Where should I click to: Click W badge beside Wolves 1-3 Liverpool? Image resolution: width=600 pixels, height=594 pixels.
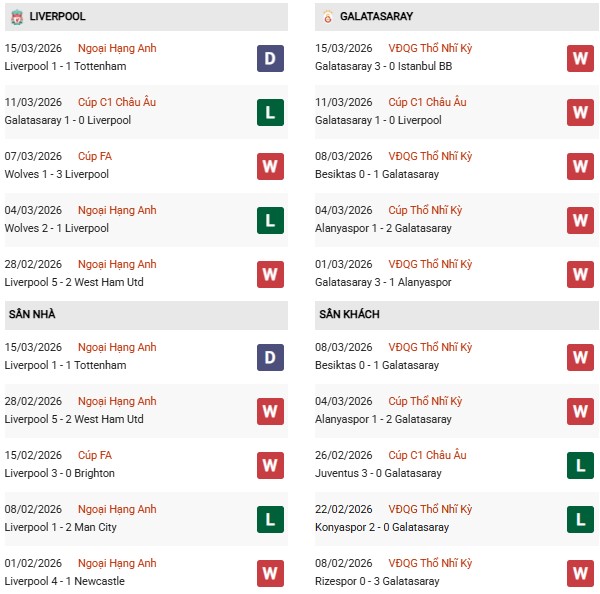click(270, 165)
